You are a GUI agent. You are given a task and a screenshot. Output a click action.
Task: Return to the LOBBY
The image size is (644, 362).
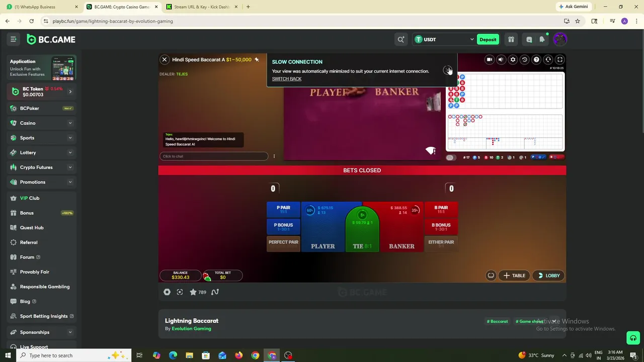pos(548,276)
